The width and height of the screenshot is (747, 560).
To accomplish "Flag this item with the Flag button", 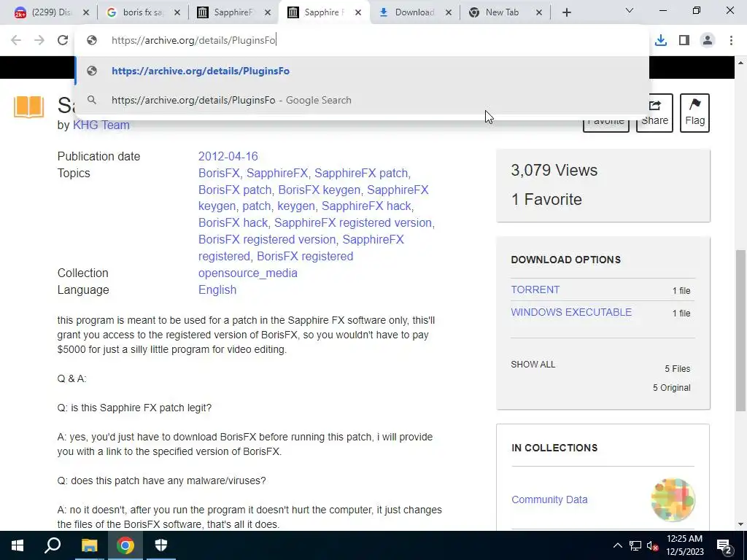I will [694, 113].
